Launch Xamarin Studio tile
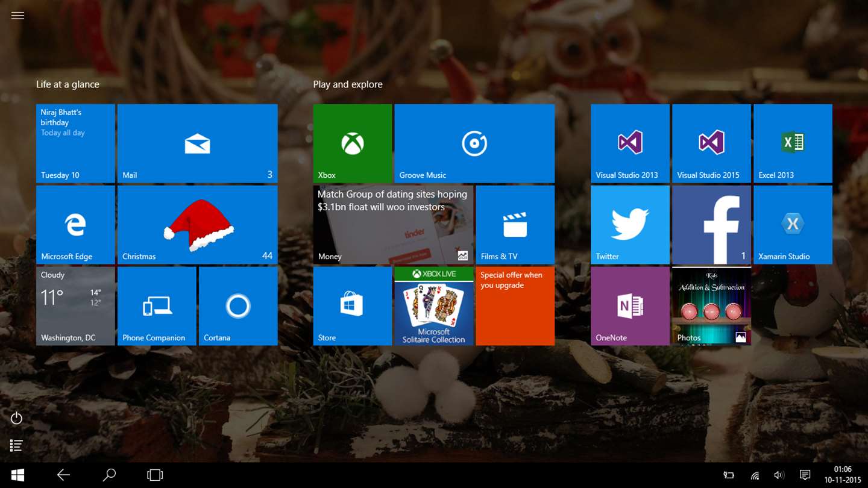Viewport: 868px width, 488px height. (x=793, y=225)
